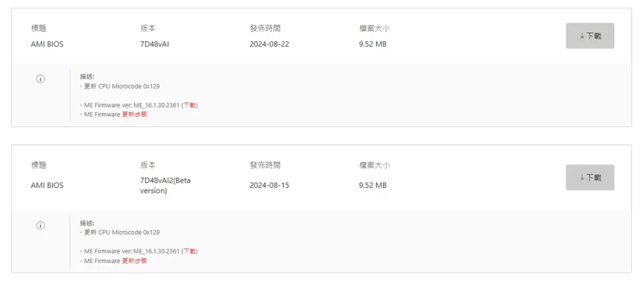The image size is (644, 284).
Task: Click the 9.52 MB file size of the 7D48vAI entry
Action: [x=373, y=44]
